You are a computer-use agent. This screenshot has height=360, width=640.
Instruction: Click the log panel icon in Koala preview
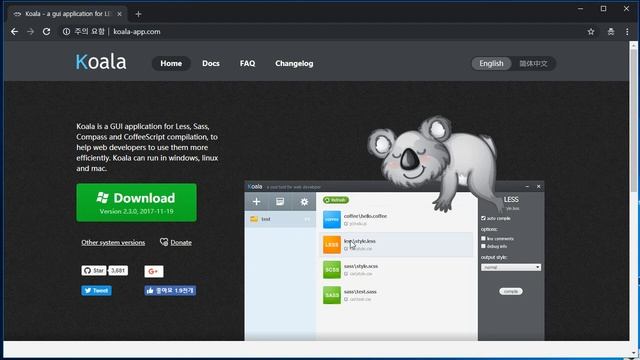[x=280, y=202]
